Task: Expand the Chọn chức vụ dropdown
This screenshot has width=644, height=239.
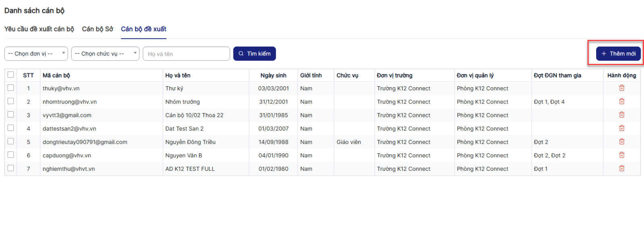Action: coord(105,54)
